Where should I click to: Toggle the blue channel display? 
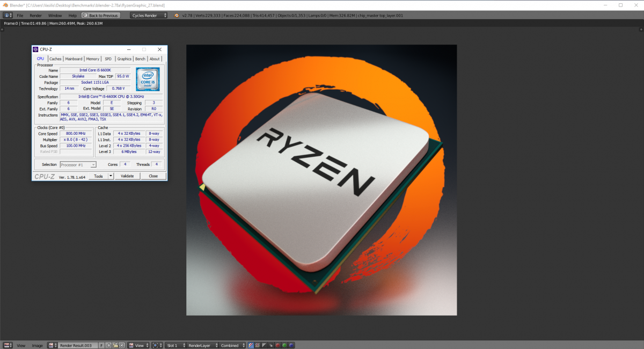pyautogui.click(x=291, y=345)
